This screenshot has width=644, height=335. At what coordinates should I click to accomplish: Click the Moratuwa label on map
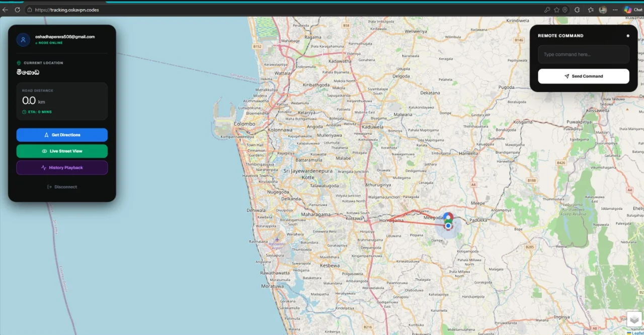[x=272, y=286]
